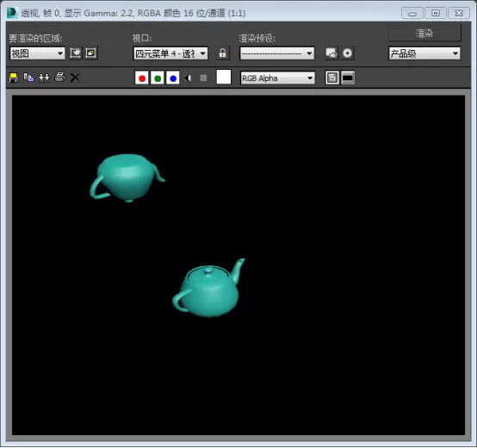Open the Environment and Effects dialog icon
Image resolution: width=477 pixels, height=448 pixels.
click(x=347, y=53)
